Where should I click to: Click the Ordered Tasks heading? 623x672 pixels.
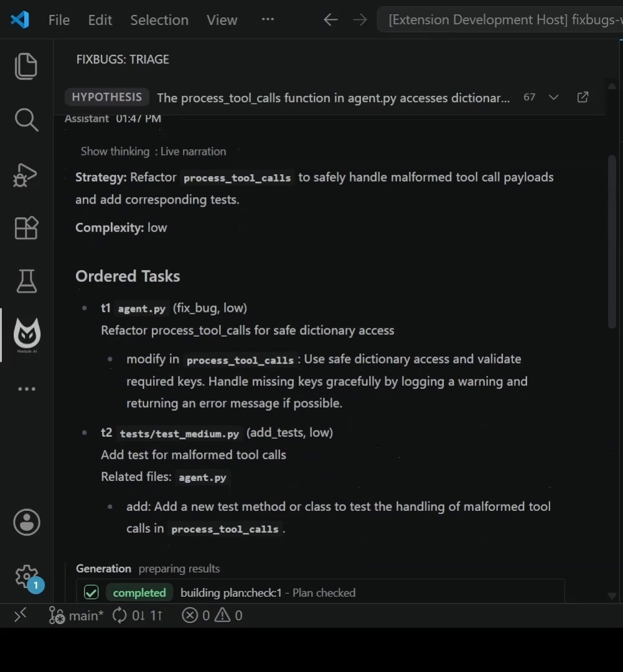128,276
